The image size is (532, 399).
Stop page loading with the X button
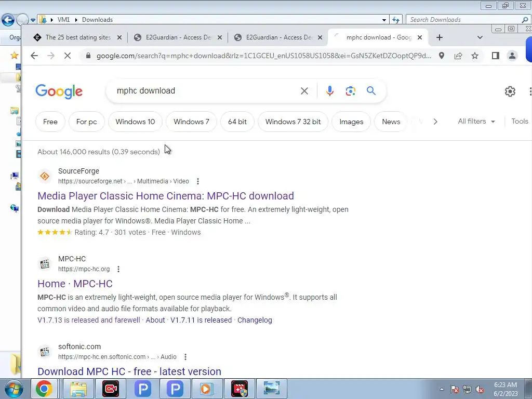pyautogui.click(x=68, y=56)
